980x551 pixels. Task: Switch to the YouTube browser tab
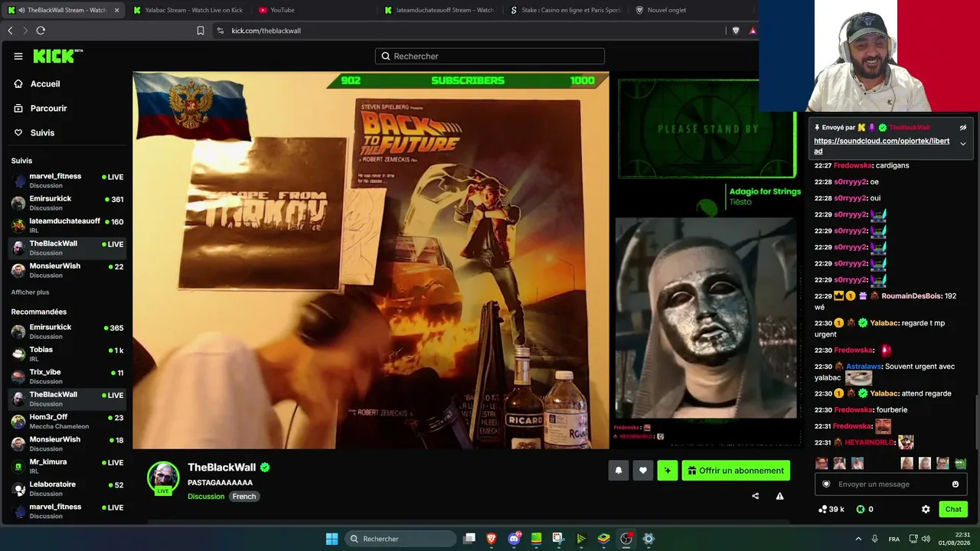tap(314, 10)
